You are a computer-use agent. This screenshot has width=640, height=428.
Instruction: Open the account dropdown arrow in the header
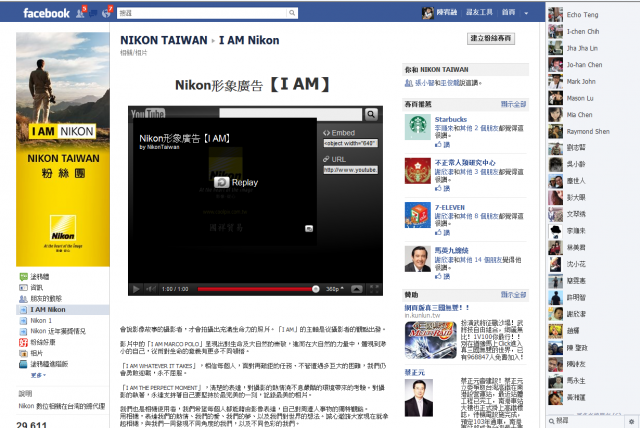(x=526, y=13)
